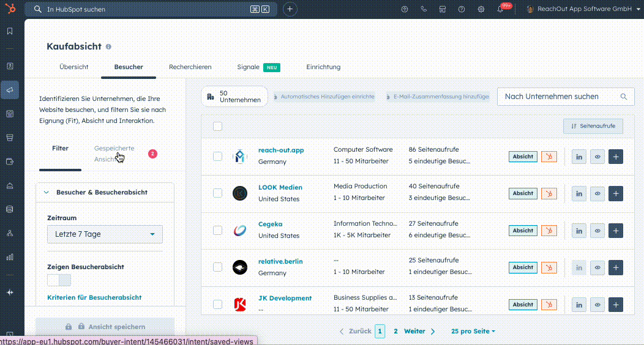Click the phone calling icon
Screen dimensions: 644x345
coord(423,9)
